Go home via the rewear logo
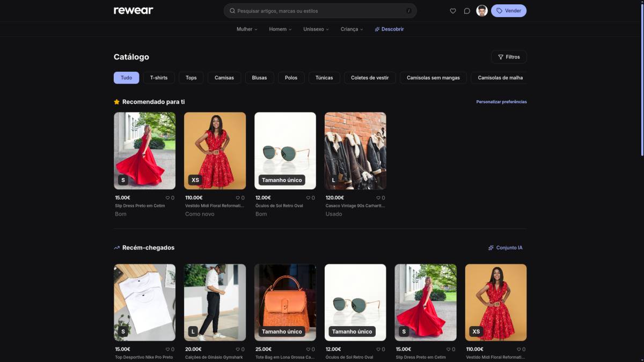Screen dimensions: 644x362 133,11
